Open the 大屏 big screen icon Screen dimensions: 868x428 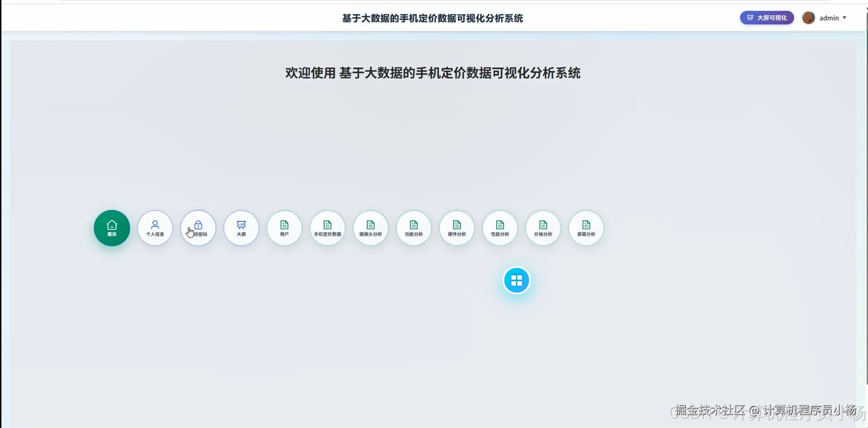coord(241,228)
